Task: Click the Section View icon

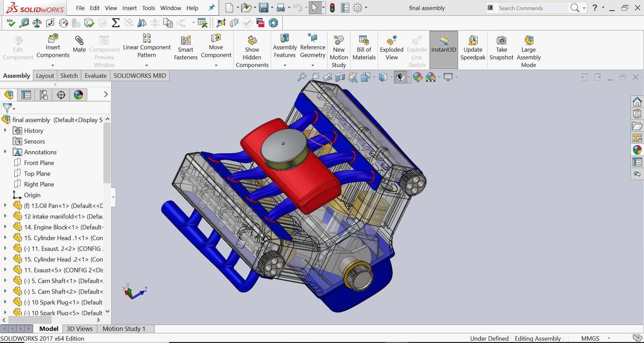Action: (x=340, y=77)
